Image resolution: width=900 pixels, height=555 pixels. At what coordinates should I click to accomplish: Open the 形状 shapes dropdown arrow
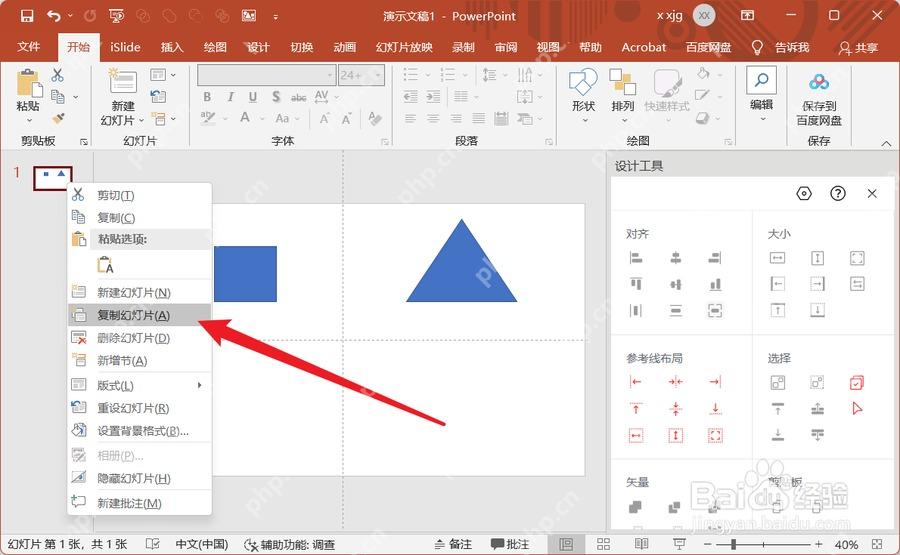[x=585, y=121]
